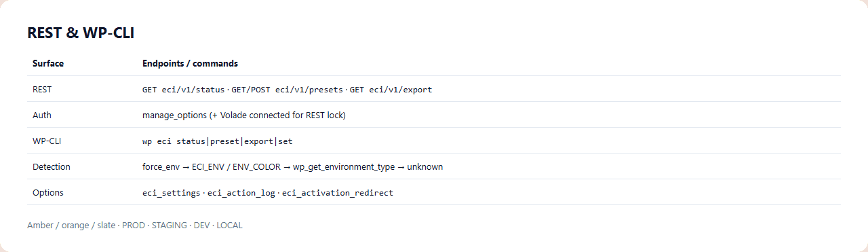
Task: Click the REST & WP-CLI heading
Action: 81,33
